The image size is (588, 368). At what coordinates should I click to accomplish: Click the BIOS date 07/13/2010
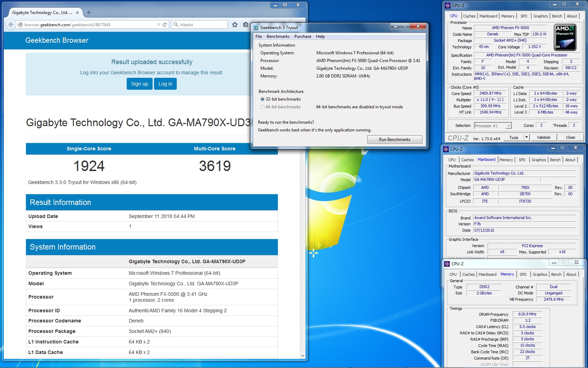(525, 230)
